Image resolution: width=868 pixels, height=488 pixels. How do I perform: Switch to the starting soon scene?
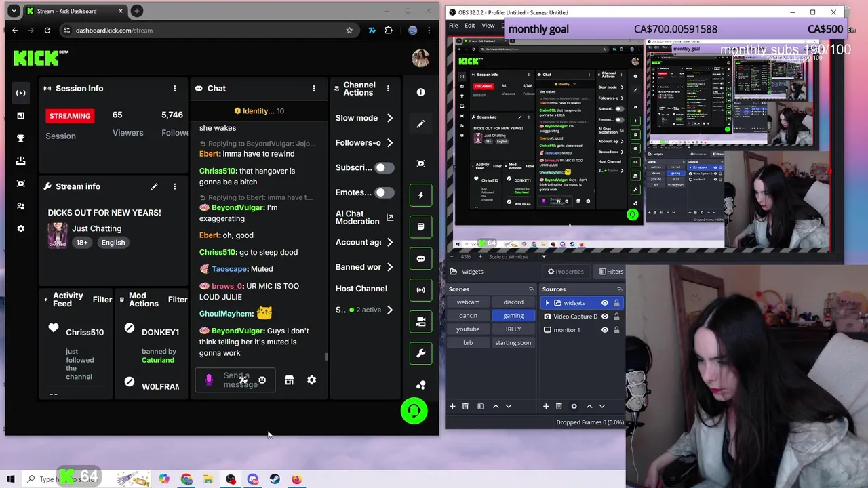(513, 343)
